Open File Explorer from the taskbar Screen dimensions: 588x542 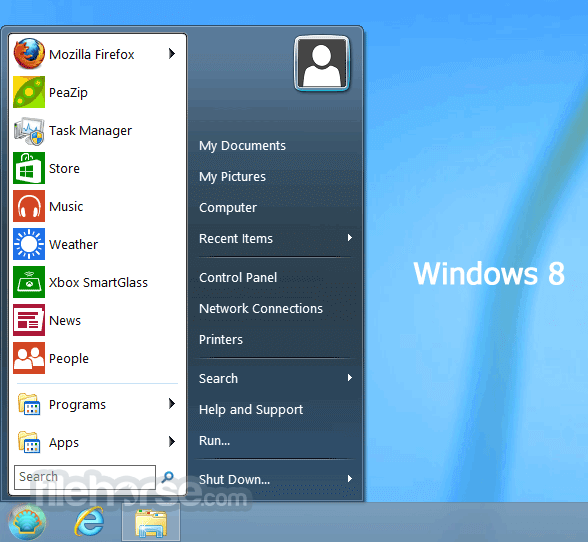(151, 522)
